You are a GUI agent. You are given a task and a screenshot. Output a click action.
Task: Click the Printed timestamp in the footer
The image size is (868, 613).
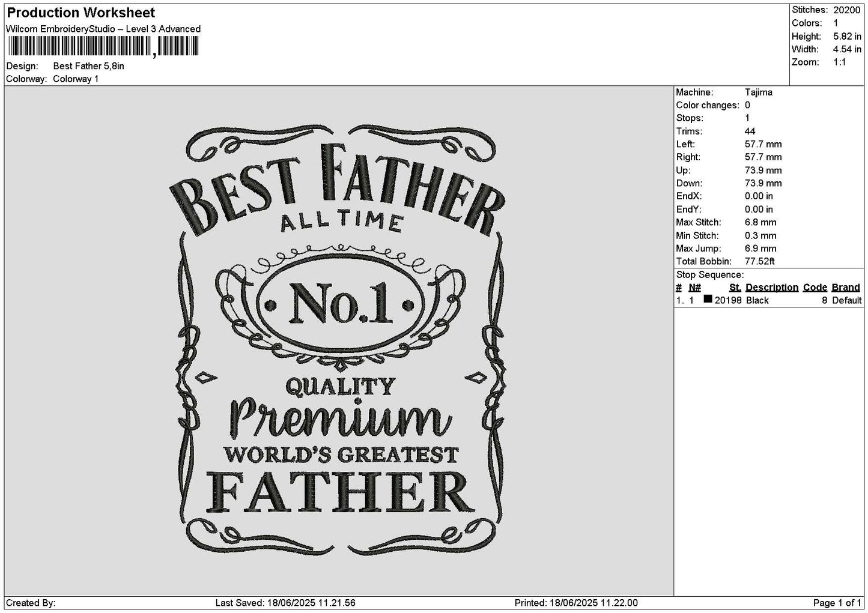tap(576, 603)
